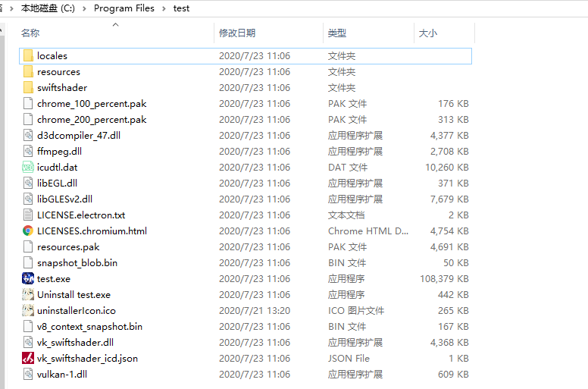
Task: Click the libEGL.dll file icon
Action: coord(28,184)
